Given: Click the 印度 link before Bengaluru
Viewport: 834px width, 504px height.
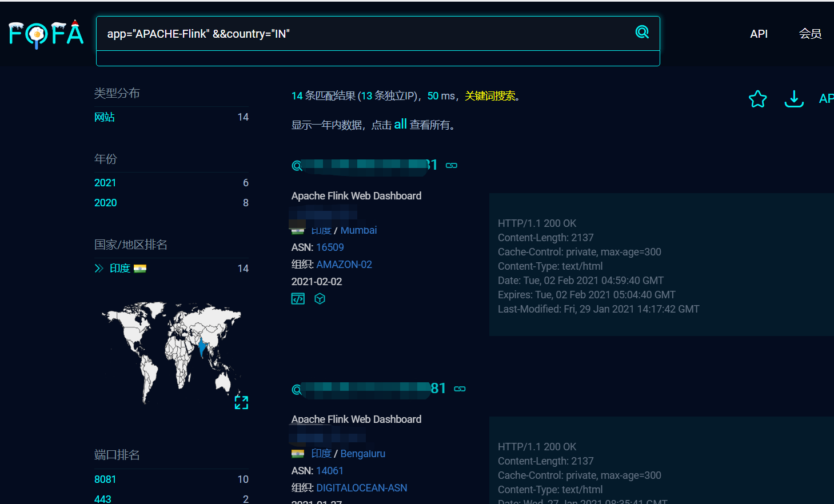Looking at the screenshot, I should tap(321, 454).
